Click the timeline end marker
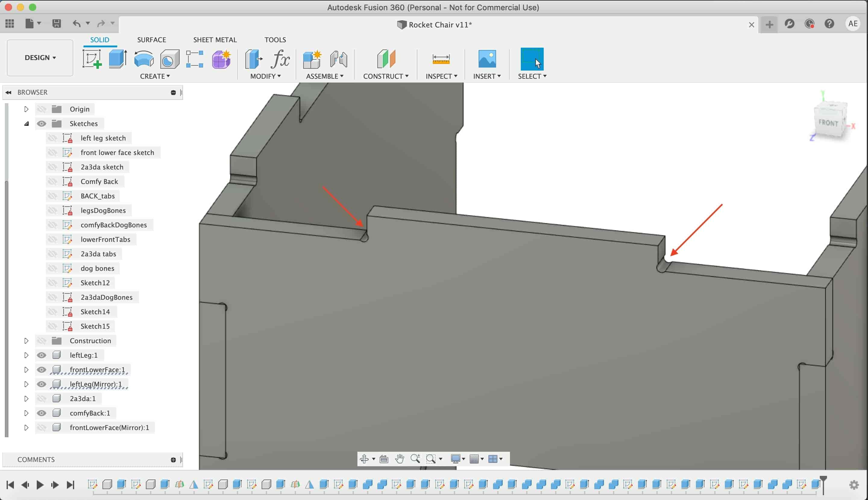Viewport: 868px width, 500px height. 823,485
